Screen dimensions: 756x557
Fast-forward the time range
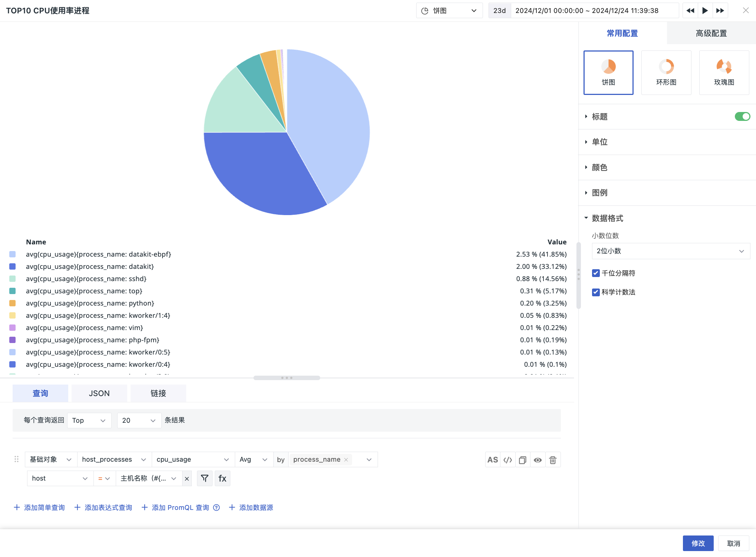[x=720, y=11]
